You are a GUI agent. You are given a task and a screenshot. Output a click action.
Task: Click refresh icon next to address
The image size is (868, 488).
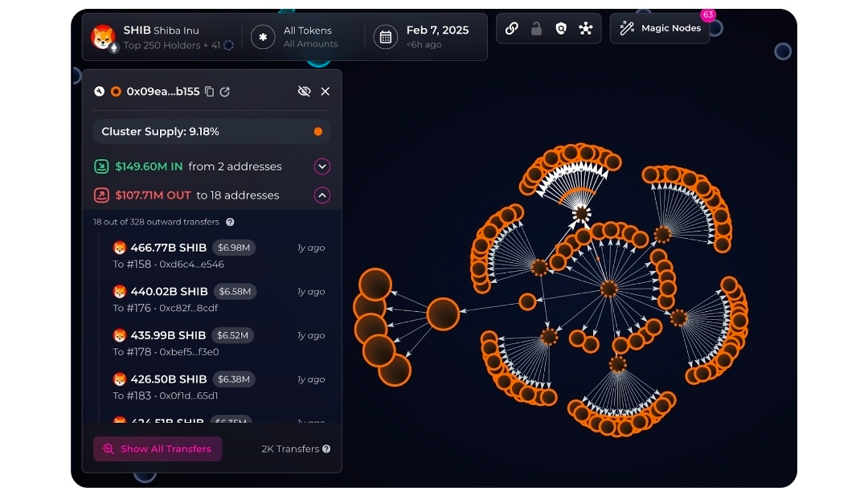[x=225, y=92]
